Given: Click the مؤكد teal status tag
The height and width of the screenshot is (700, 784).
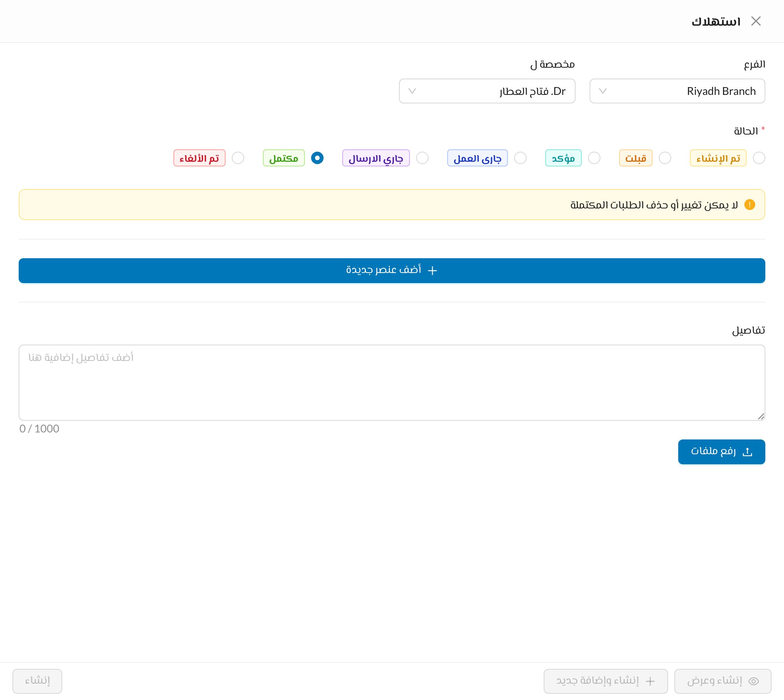Looking at the screenshot, I should (563, 158).
